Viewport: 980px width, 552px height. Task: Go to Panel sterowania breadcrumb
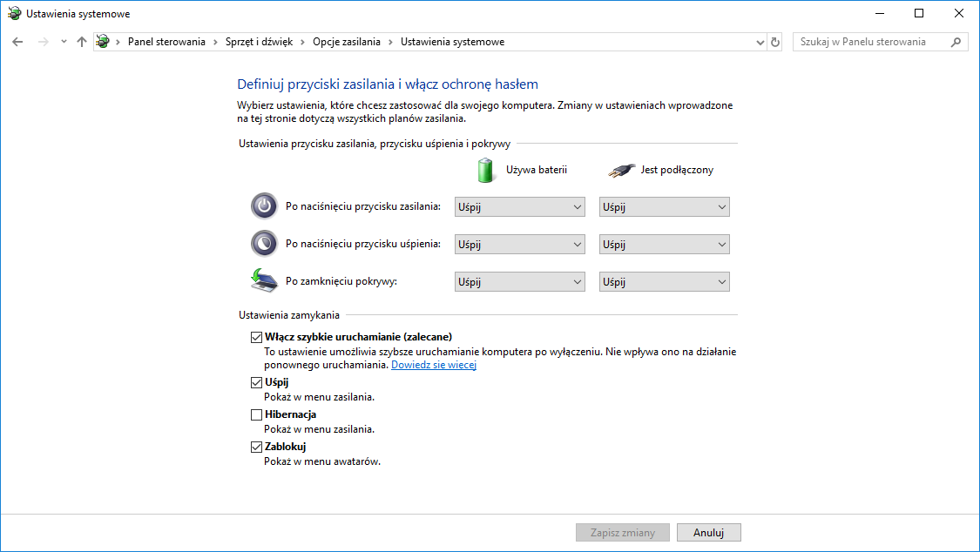166,42
